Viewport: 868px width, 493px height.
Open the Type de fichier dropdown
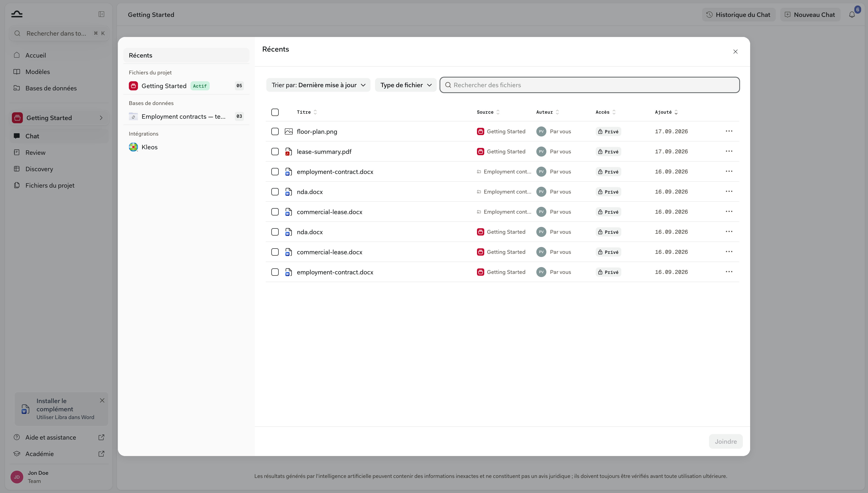pyautogui.click(x=405, y=85)
